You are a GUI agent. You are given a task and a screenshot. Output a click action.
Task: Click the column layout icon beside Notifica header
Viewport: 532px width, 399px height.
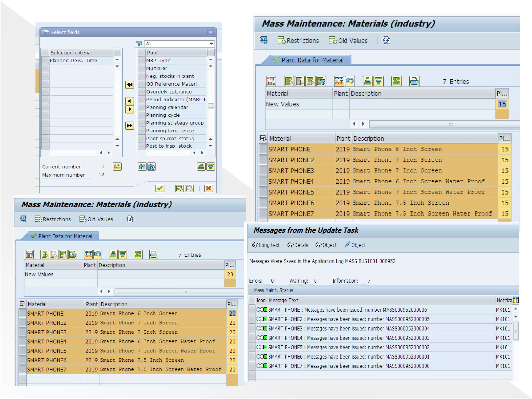(x=516, y=300)
